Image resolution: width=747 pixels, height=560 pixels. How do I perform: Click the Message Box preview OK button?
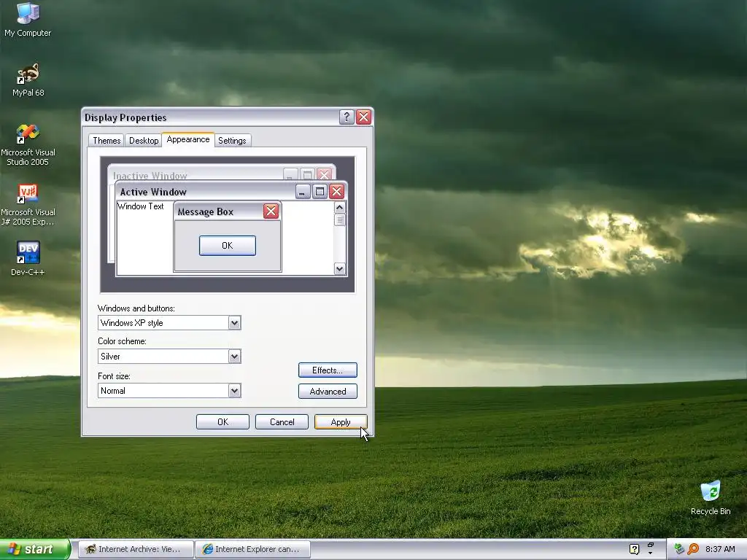(228, 246)
